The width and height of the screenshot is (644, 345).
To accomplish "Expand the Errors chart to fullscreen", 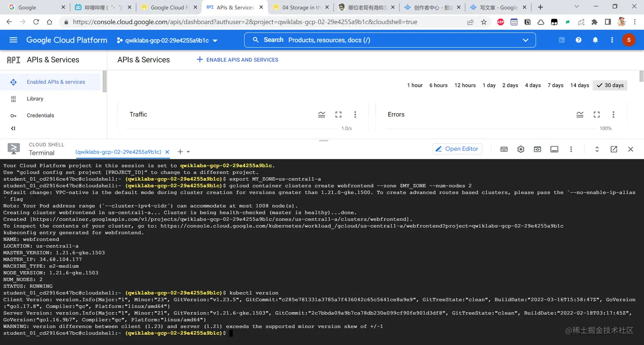I will (597, 114).
